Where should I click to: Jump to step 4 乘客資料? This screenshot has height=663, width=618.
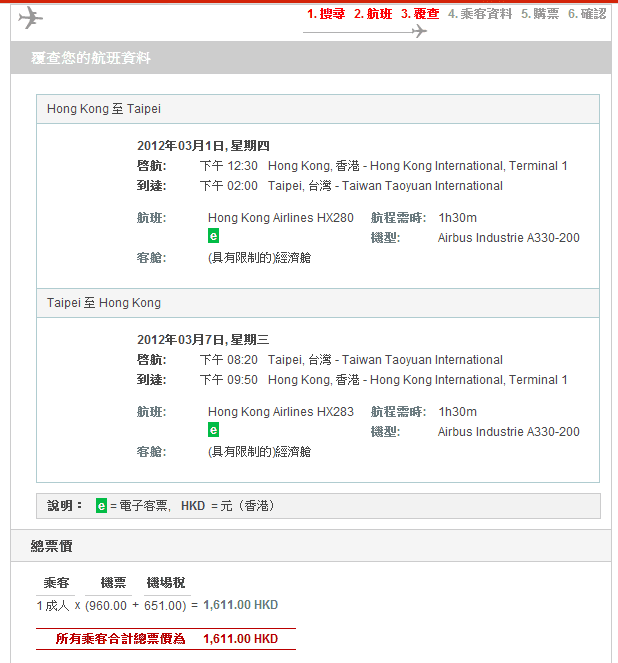(480, 14)
